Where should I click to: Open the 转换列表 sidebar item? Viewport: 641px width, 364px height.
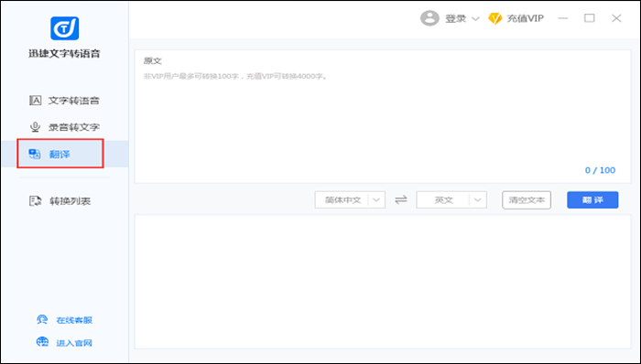click(x=65, y=201)
